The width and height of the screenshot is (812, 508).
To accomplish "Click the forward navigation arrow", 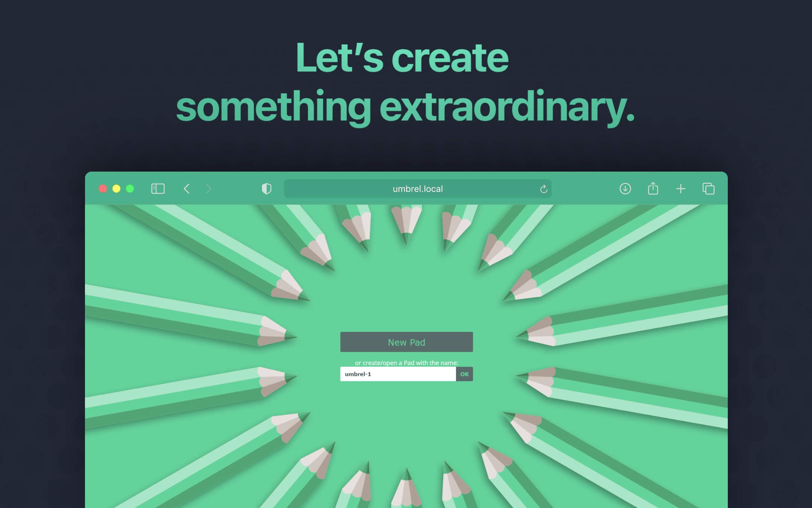I will coord(209,189).
